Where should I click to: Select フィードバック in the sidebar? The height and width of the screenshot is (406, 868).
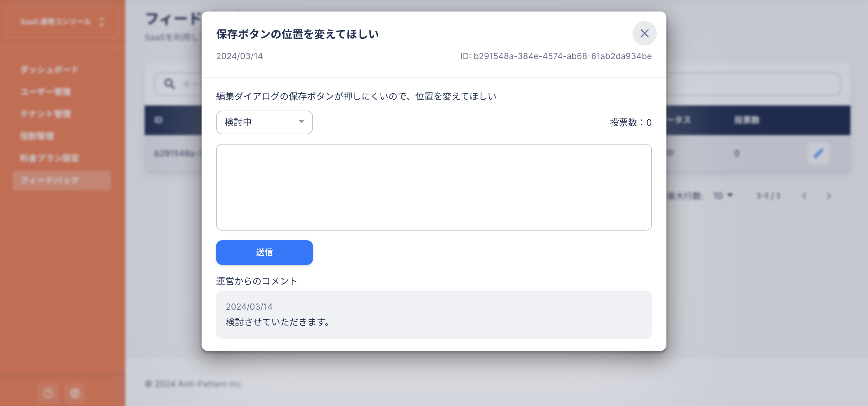(x=61, y=180)
